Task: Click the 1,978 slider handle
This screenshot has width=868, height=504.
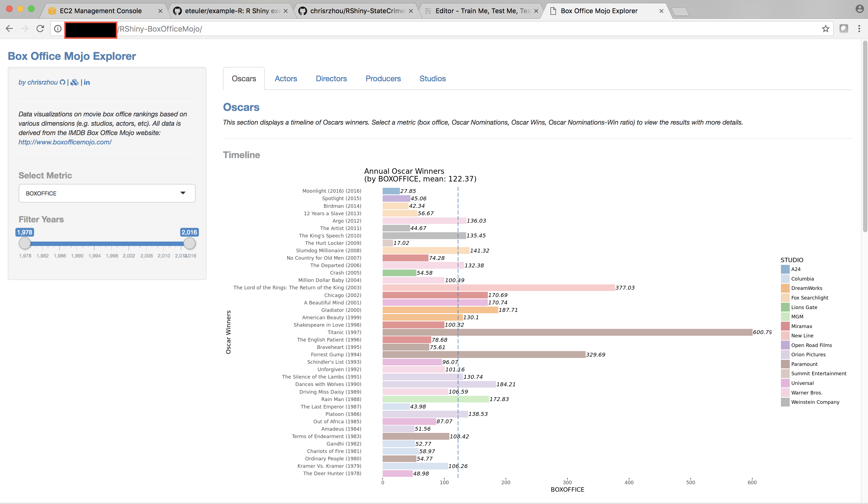Action: click(24, 243)
